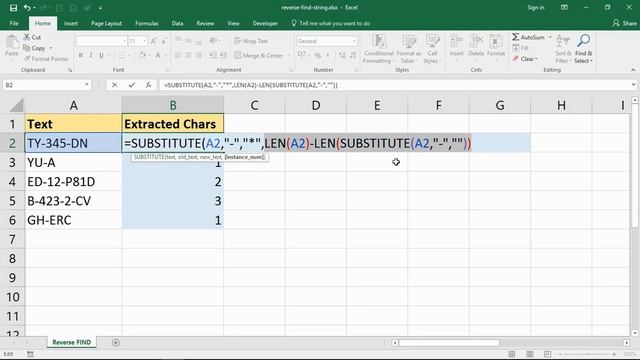Click the zoom slider in status bar
This screenshot has width=640, height=360.
[588, 354]
